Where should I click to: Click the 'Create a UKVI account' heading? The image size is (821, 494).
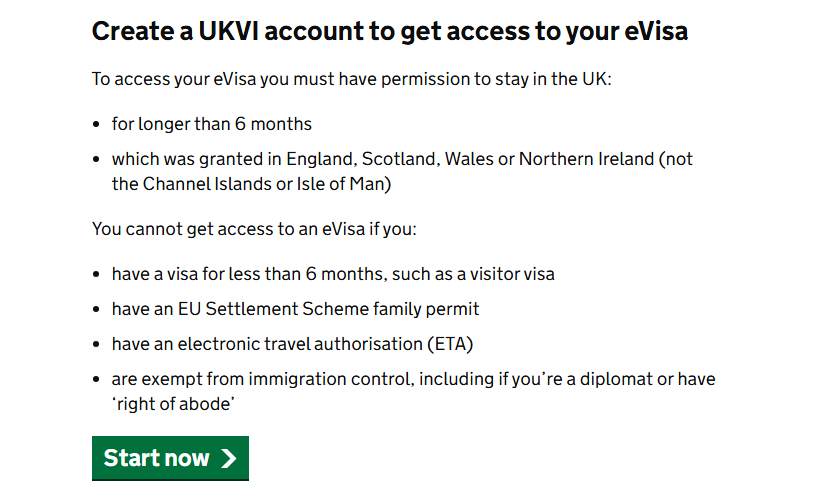pyautogui.click(x=389, y=32)
